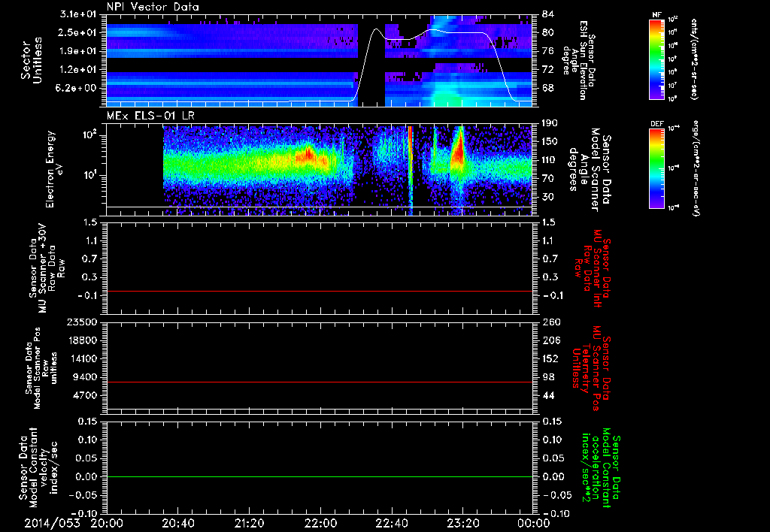Click the 21:20 time tick label
Screen dimensions: 770x532
[x=249, y=523]
